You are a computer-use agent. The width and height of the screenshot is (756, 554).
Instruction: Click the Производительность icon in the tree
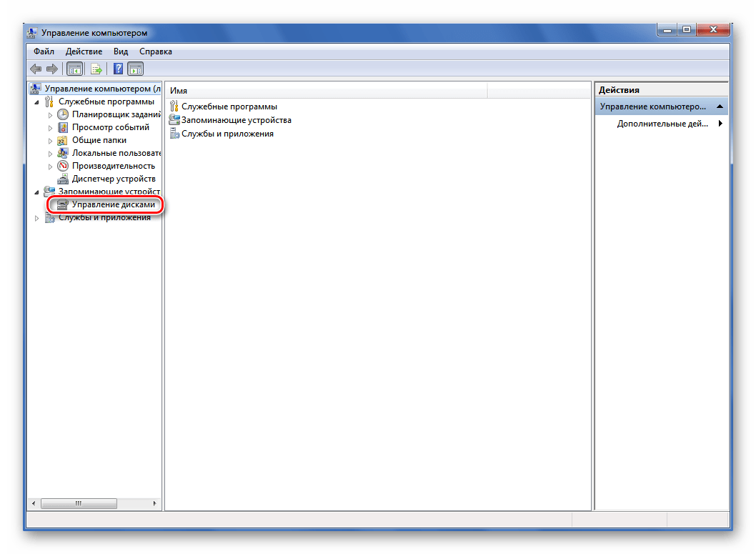click(63, 166)
